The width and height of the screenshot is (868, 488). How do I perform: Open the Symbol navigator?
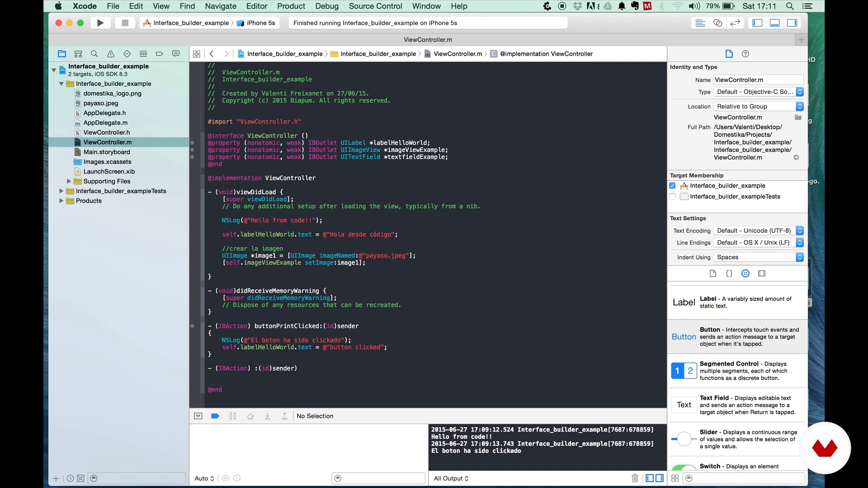tap(78, 54)
